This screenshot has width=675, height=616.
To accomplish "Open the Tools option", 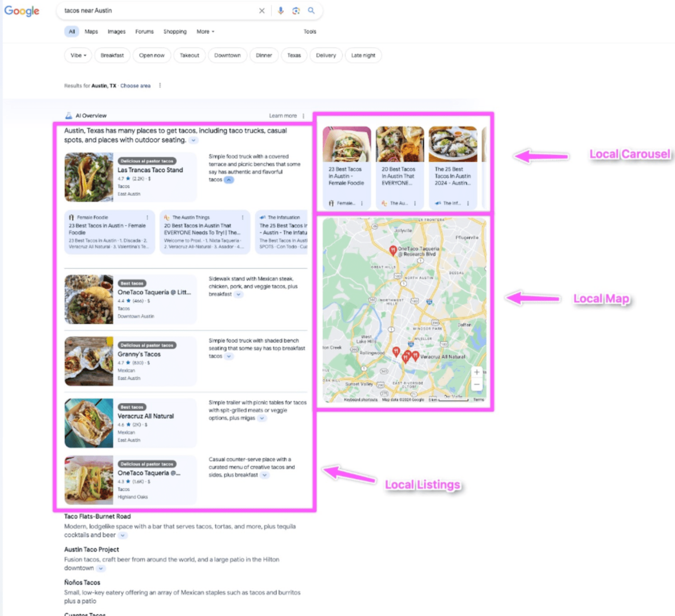I will (x=310, y=32).
